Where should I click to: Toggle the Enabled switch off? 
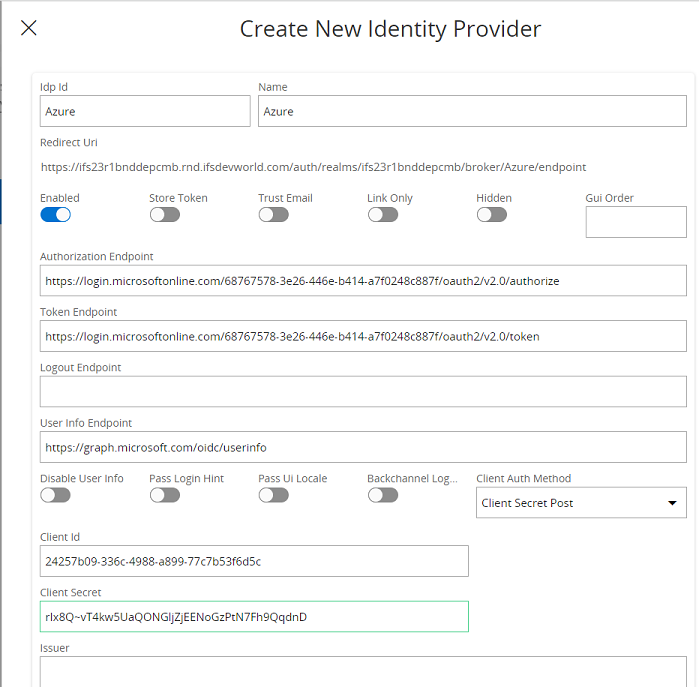[56, 215]
